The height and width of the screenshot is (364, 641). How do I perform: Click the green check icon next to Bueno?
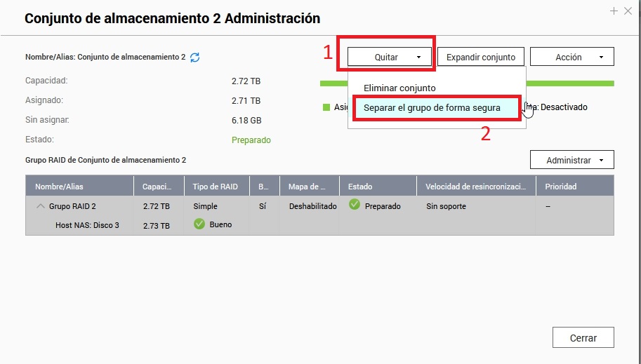(199, 224)
